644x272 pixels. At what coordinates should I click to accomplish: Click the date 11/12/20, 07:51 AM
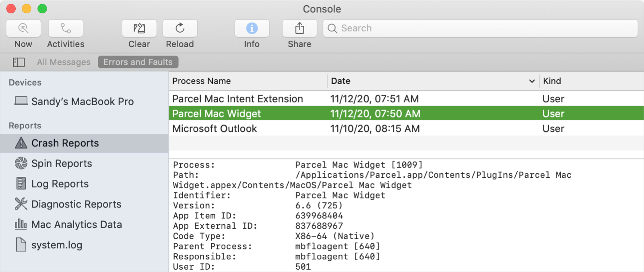pos(374,99)
